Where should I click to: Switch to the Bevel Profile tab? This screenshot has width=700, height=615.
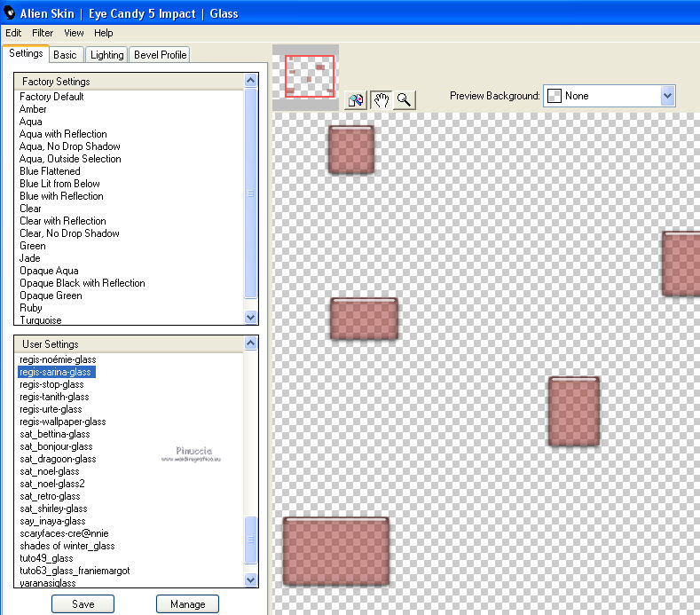click(161, 55)
